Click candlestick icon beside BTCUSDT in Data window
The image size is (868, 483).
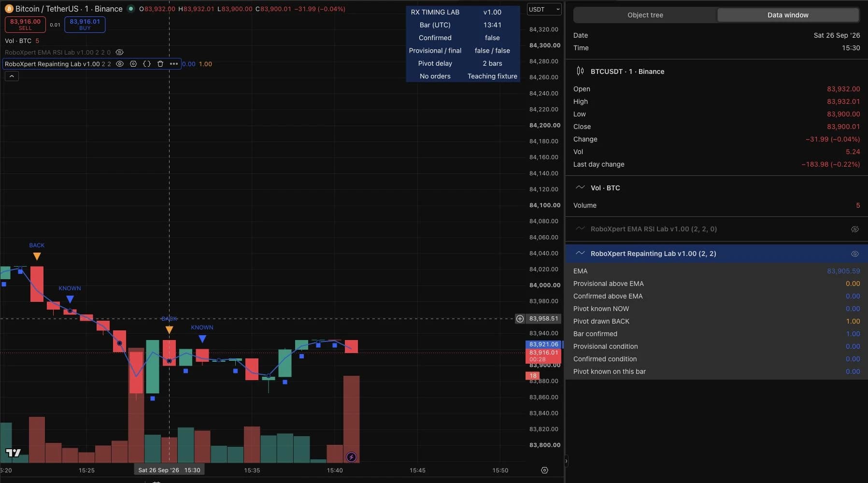(580, 71)
